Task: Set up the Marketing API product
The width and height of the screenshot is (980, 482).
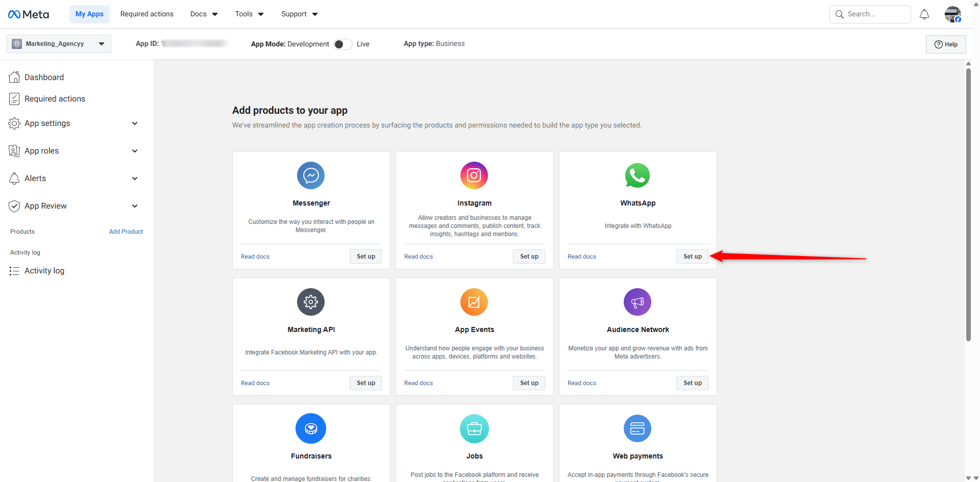Action: pyautogui.click(x=366, y=383)
